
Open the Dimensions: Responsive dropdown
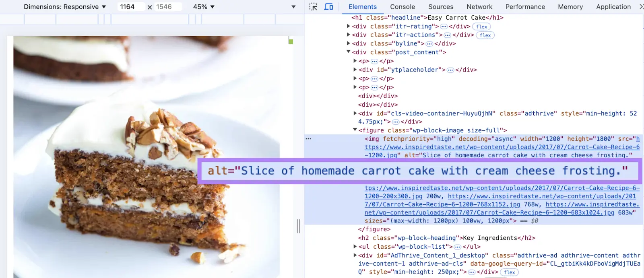click(x=65, y=7)
